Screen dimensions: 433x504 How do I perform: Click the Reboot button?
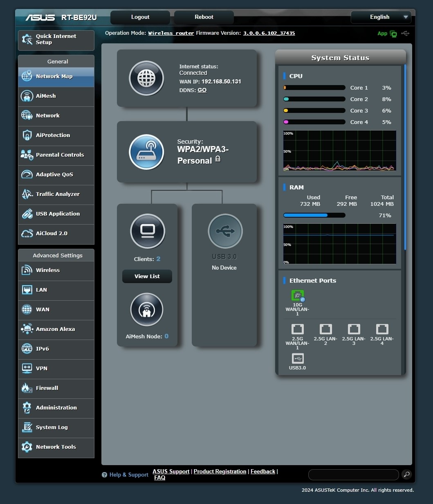coord(204,17)
